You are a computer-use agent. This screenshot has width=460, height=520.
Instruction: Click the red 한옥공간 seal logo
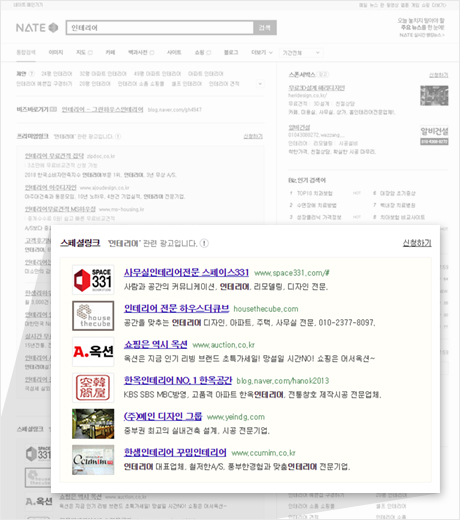[93, 388]
